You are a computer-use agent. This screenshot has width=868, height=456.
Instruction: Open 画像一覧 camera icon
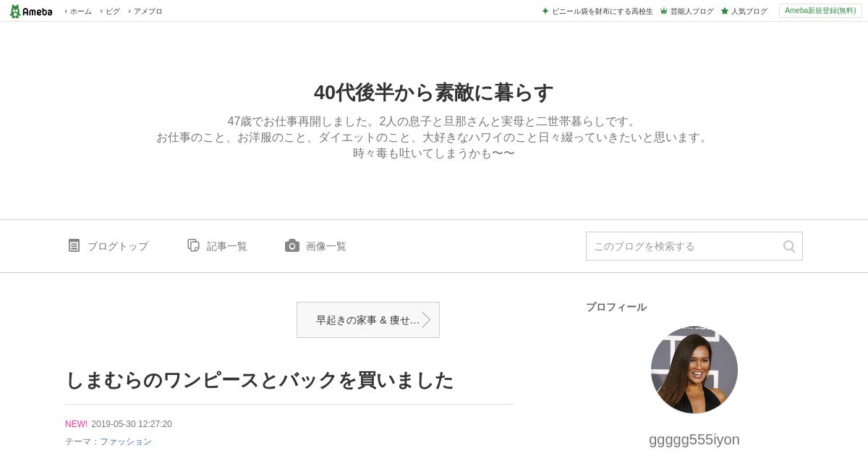pyautogui.click(x=292, y=245)
